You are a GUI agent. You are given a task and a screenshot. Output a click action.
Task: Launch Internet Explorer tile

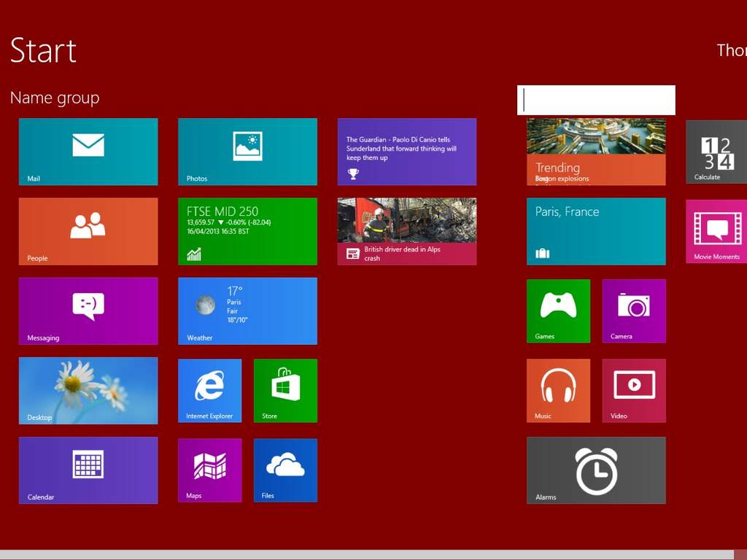[x=209, y=391]
